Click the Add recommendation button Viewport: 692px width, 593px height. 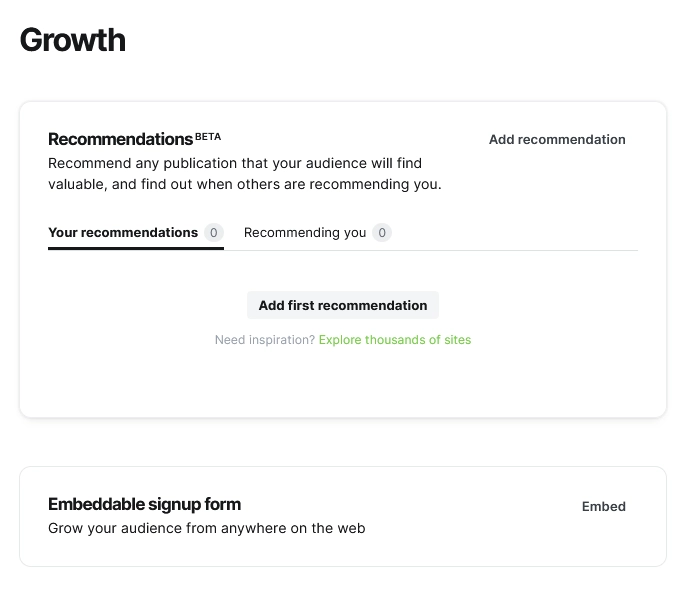pos(557,140)
